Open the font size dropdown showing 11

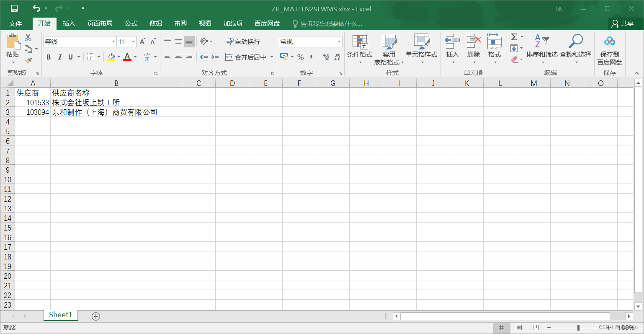[x=133, y=41]
